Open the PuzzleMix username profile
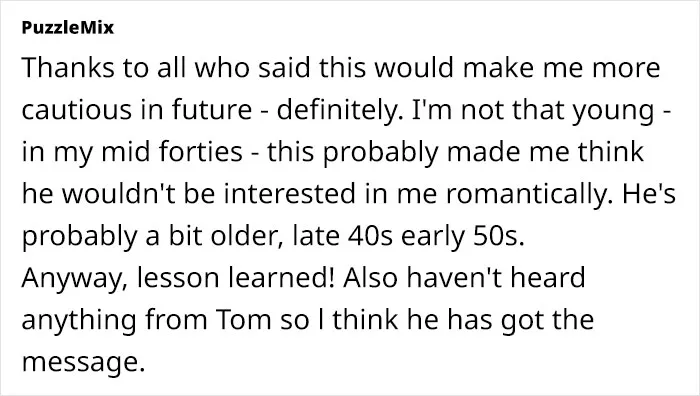This screenshot has width=700, height=396. coord(68,28)
